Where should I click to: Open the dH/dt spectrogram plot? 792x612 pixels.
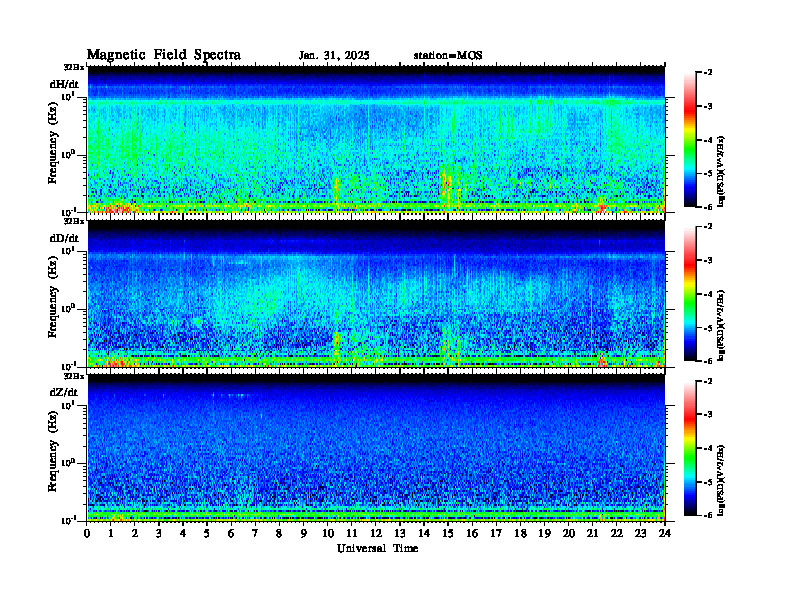coord(376,139)
